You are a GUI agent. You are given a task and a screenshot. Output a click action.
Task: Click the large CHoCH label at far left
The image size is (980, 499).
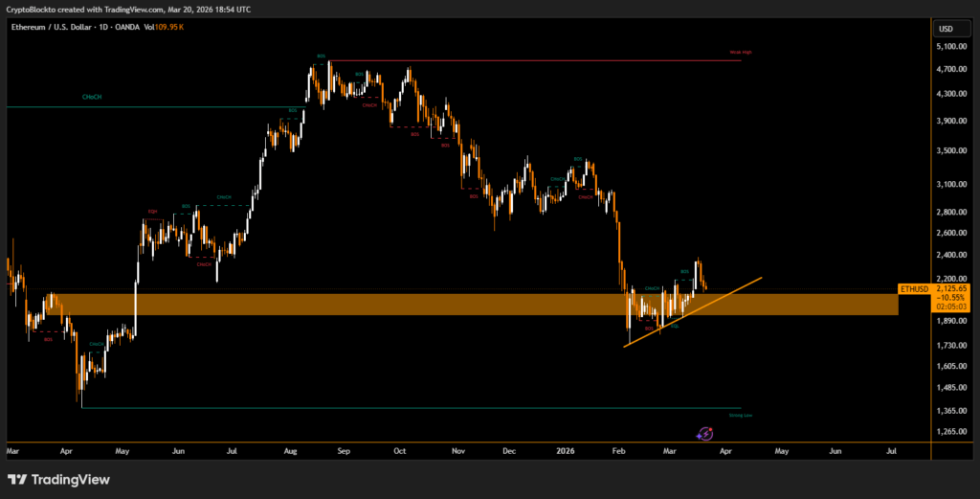pyautogui.click(x=93, y=97)
